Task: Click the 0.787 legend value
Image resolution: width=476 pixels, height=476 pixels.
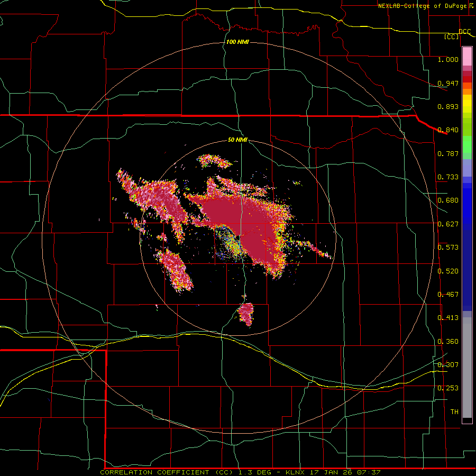Action: 448,153
